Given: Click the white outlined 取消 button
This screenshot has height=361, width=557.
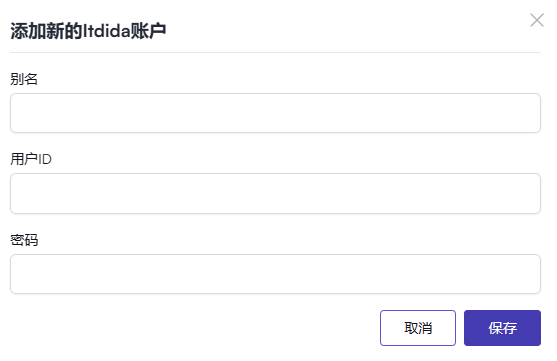Looking at the screenshot, I should coord(418,328).
